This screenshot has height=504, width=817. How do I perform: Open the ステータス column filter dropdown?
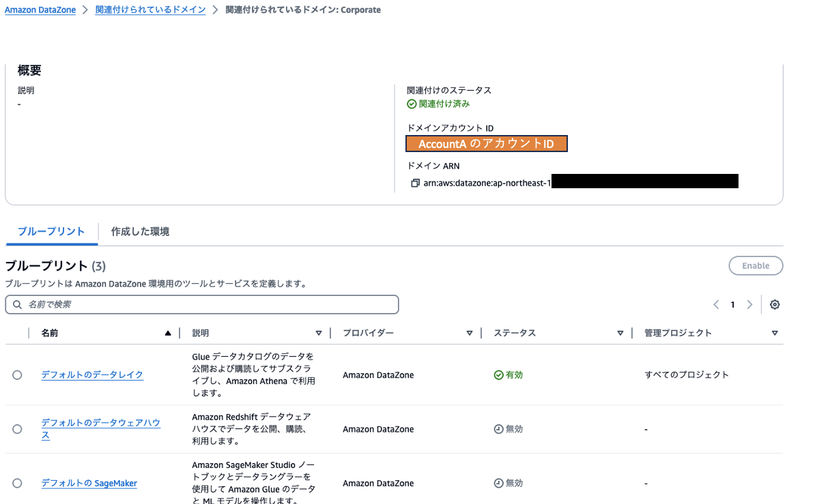620,333
